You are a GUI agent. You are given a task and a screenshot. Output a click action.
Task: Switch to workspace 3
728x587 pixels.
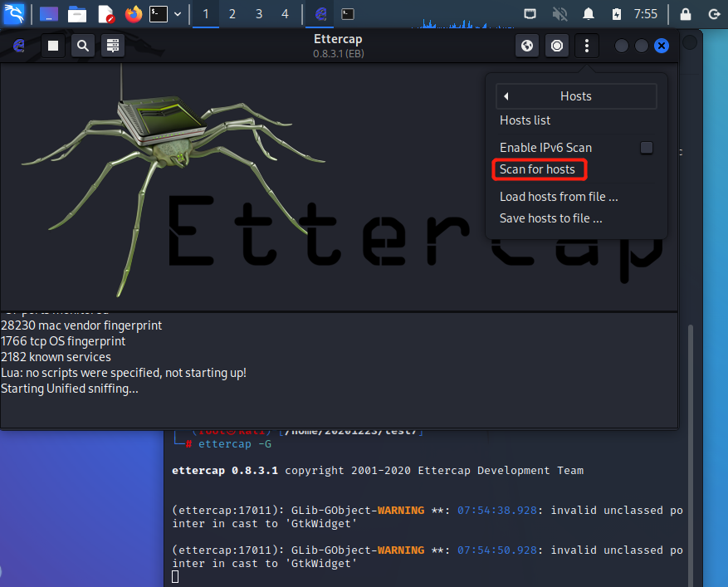259,14
